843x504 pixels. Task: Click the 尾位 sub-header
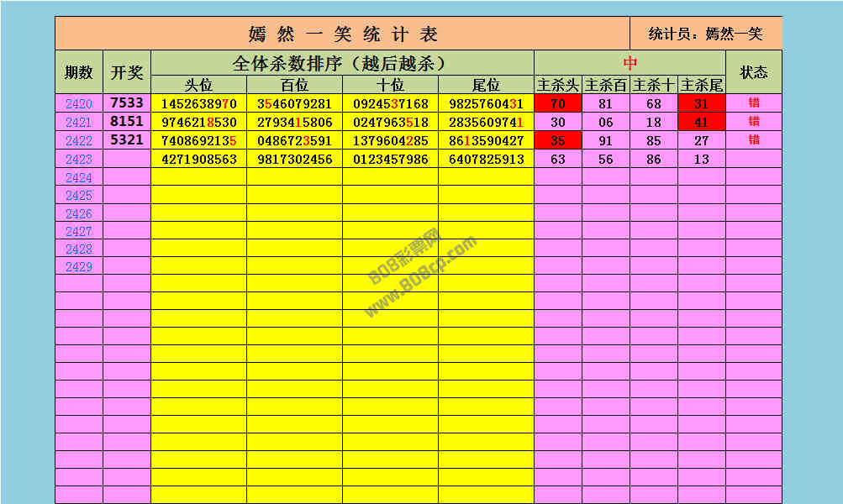click(486, 85)
